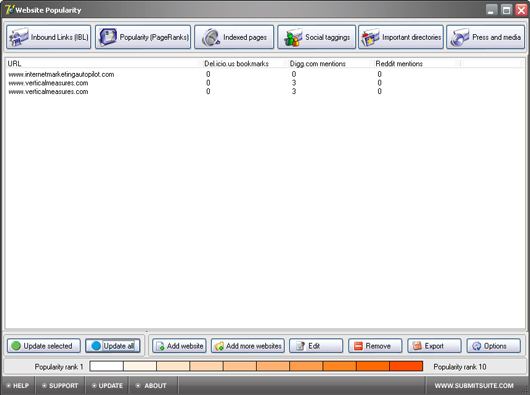Select www.internetmarketingautopilot.com row
530x395 pixels.
point(265,74)
